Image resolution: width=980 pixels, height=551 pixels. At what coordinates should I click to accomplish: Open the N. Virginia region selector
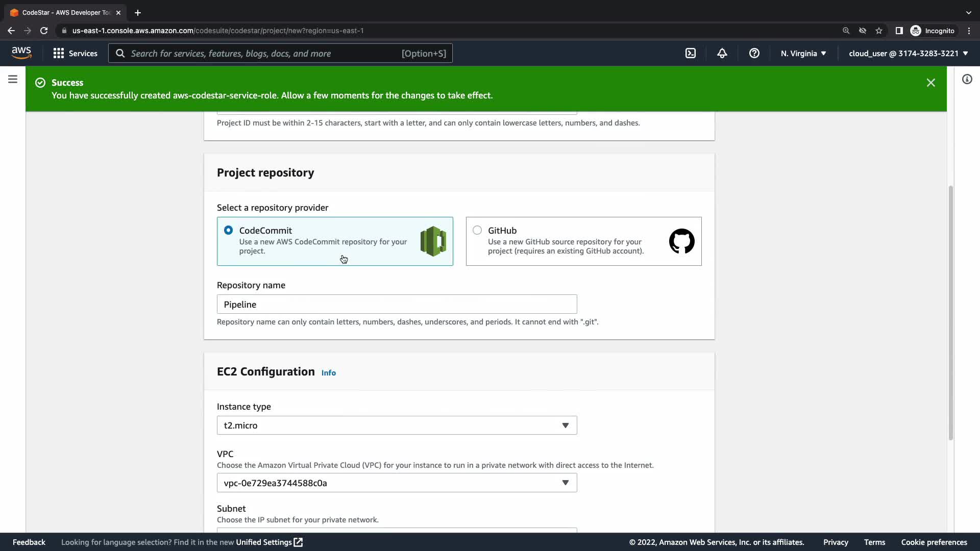tap(803, 53)
